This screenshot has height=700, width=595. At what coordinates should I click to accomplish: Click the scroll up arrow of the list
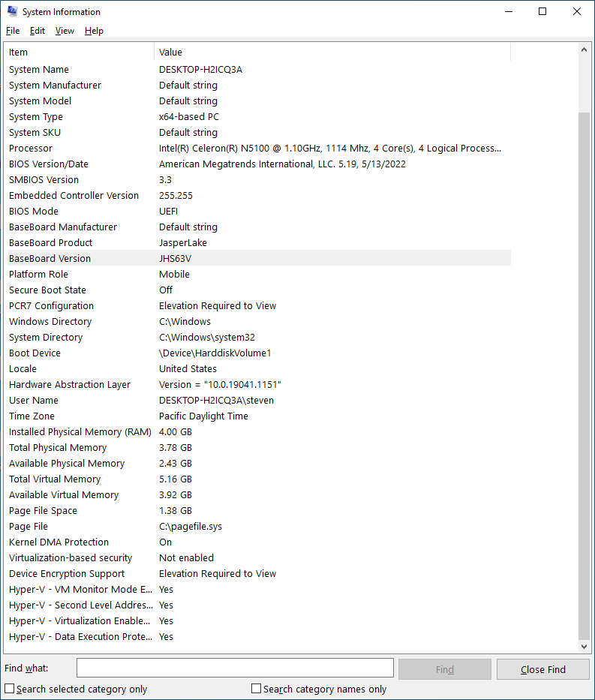(x=584, y=50)
